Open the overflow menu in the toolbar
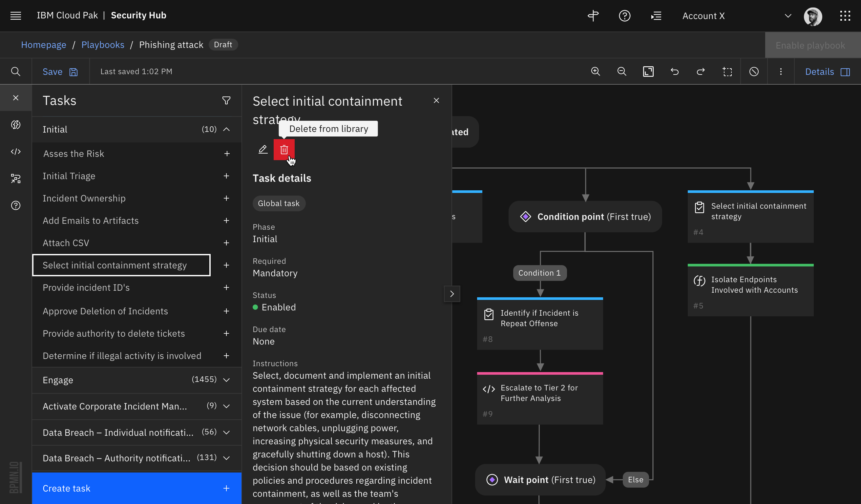The height and width of the screenshot is (504, 861). (781, 72)
